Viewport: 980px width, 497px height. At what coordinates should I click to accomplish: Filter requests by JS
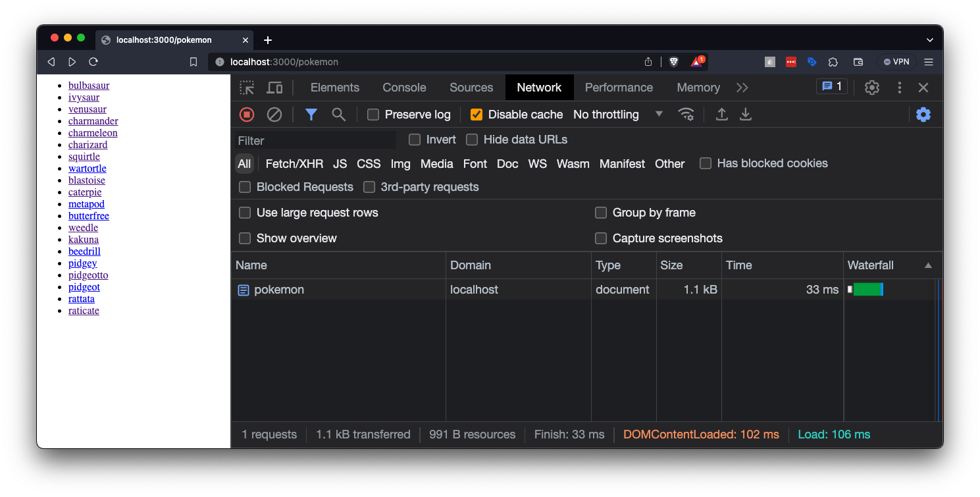[340, 164]
